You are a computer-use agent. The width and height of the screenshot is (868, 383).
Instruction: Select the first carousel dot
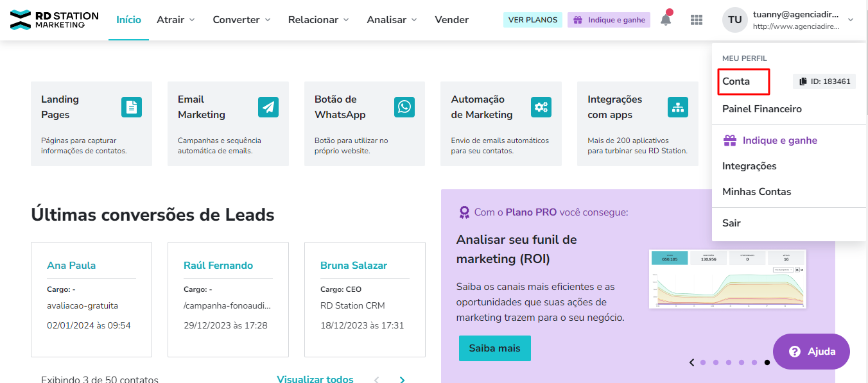click(703, 362)
